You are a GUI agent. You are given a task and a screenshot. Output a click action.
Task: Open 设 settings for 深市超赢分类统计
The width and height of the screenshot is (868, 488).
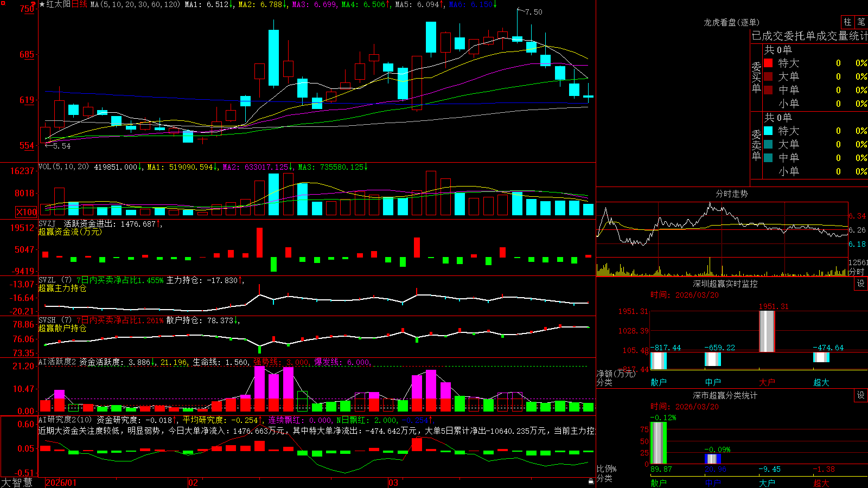[861, 395]
